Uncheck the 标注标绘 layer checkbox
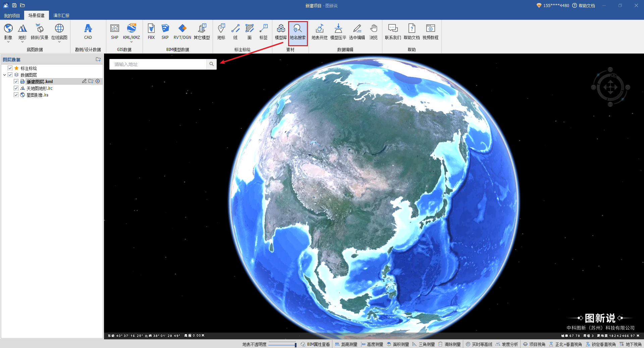The width and height of the screenshot is (644, 348). (x=10, y=68)
